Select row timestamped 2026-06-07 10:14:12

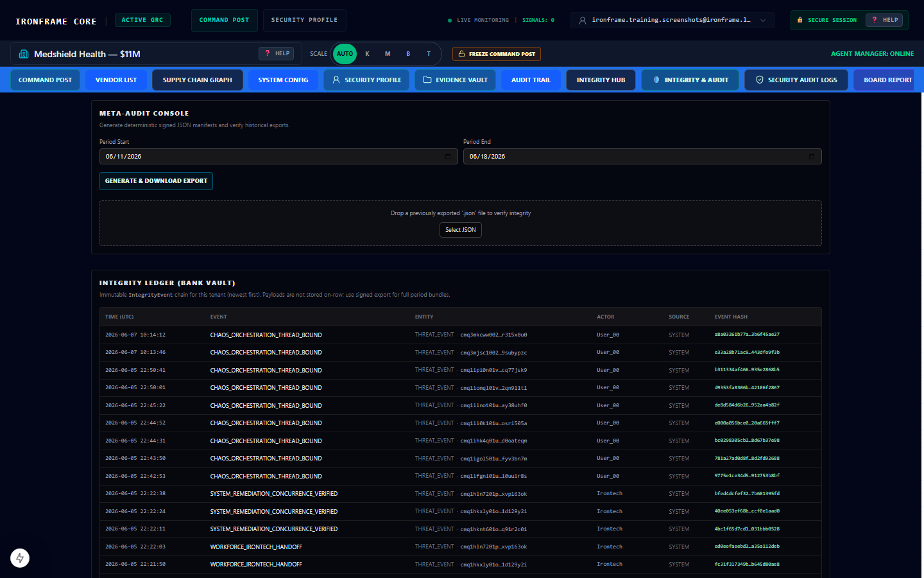(x=461, y=335)
